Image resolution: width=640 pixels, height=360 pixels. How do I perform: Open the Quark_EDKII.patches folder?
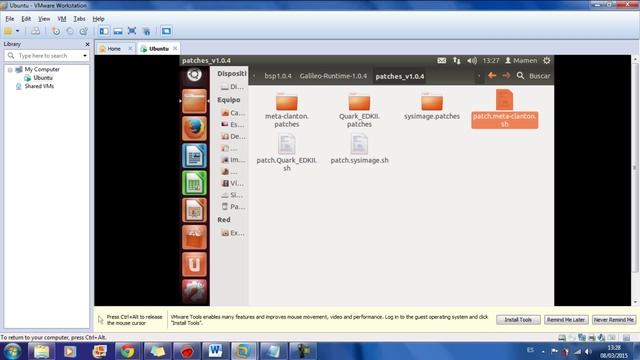(x=359, y=109)
